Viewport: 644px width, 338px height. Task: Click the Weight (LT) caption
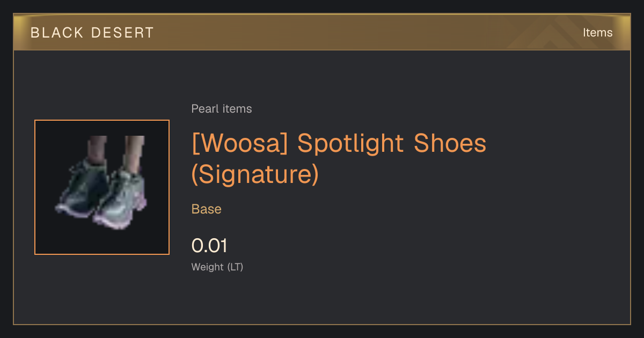[217, 267]
